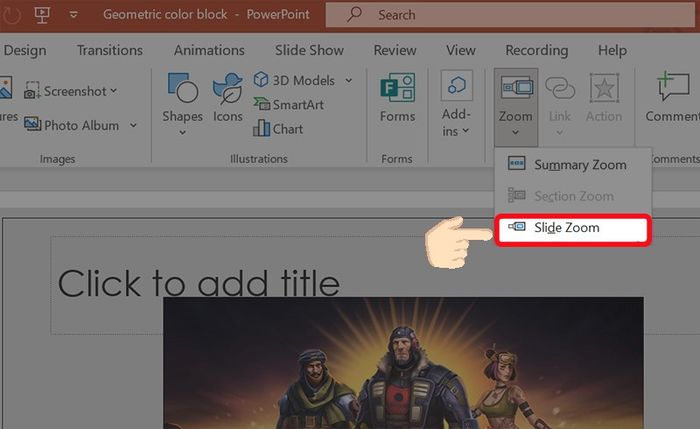This screenshot has height=429, width=700.
Task: Expand the Screenshot dropdown arrow
Action: click(x=114, y=91)
